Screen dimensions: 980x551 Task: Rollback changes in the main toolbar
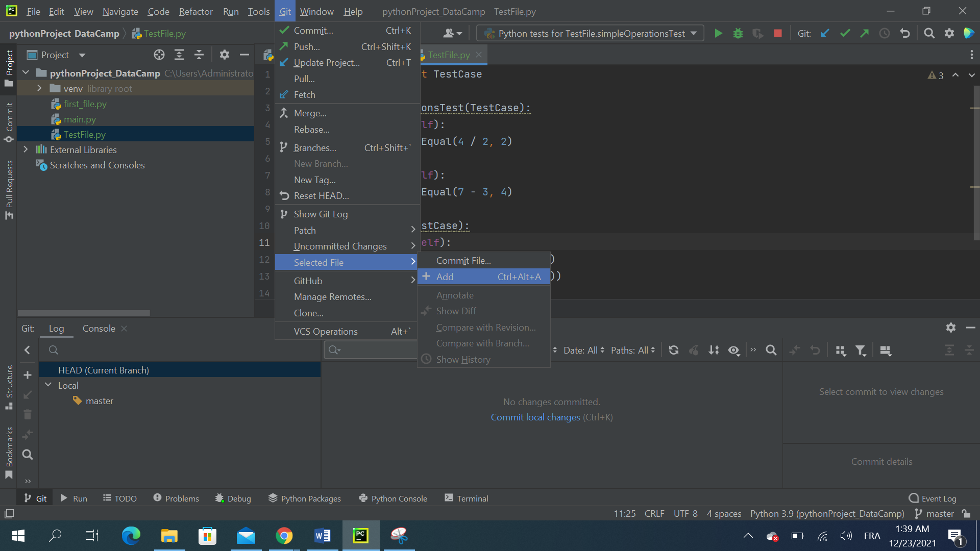(x=905, y=34)
